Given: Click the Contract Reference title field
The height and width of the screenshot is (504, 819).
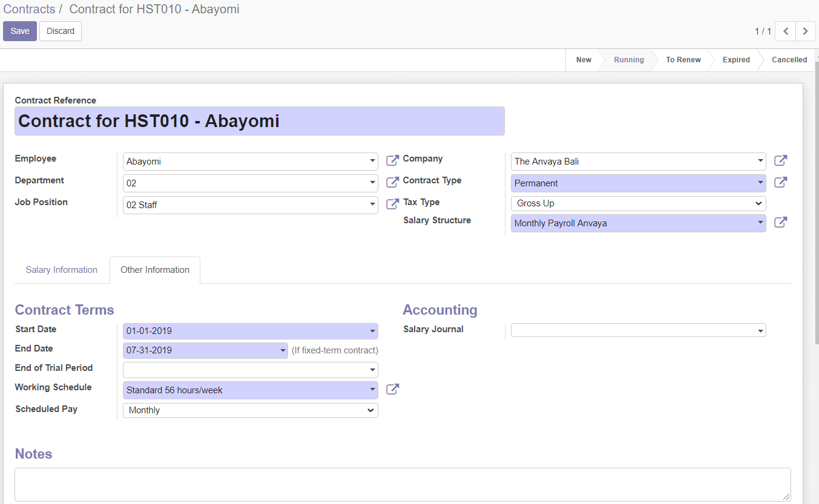Looking at the screenshot, I should point(260,121).
